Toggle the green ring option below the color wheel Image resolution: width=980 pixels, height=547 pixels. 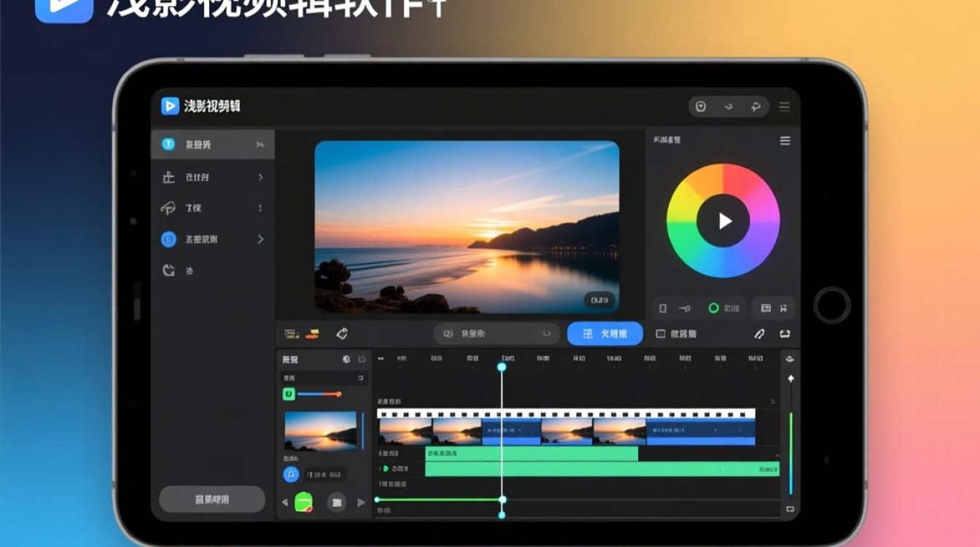(714, 309)
